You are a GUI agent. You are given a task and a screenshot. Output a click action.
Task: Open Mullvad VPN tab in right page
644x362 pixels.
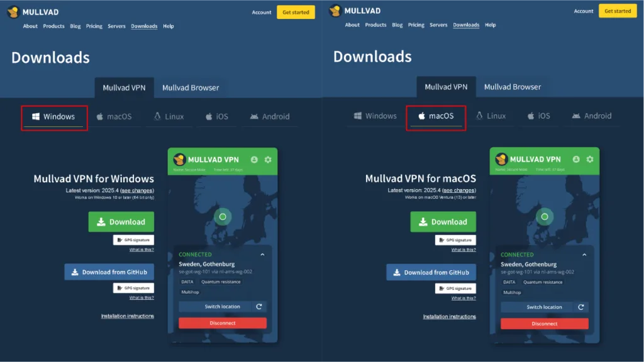[446, 87]
